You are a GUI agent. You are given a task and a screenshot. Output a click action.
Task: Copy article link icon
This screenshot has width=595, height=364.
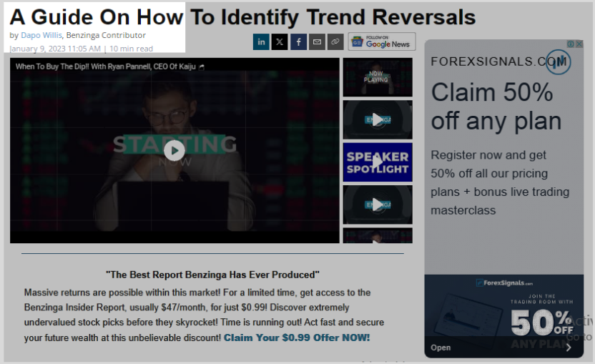335,41
